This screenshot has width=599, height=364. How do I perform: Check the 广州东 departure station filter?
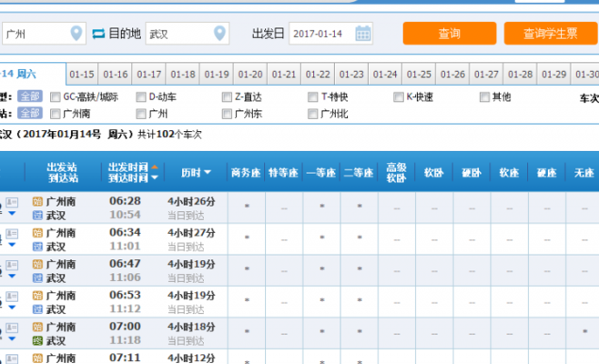click(x=227, y=114)
